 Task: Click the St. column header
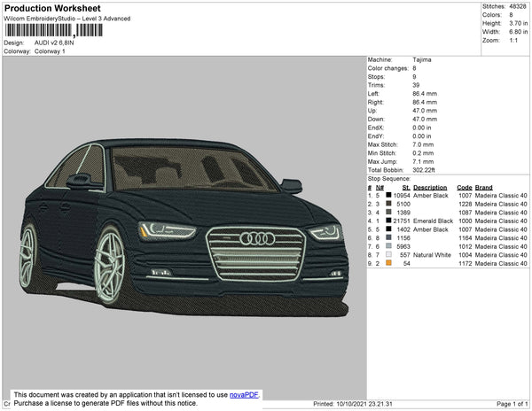tap(406, 188)
